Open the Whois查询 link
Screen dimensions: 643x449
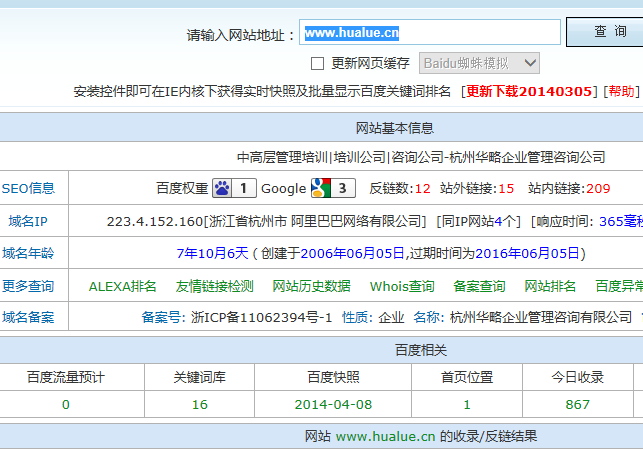402,286
